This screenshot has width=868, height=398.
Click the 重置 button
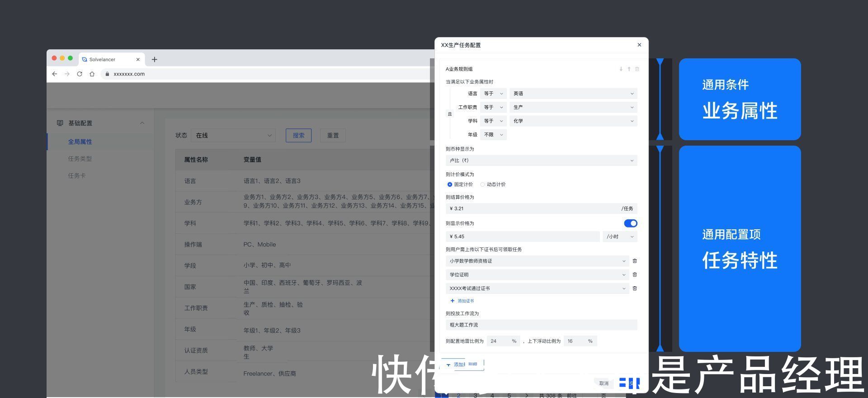(x=333, y=135)
